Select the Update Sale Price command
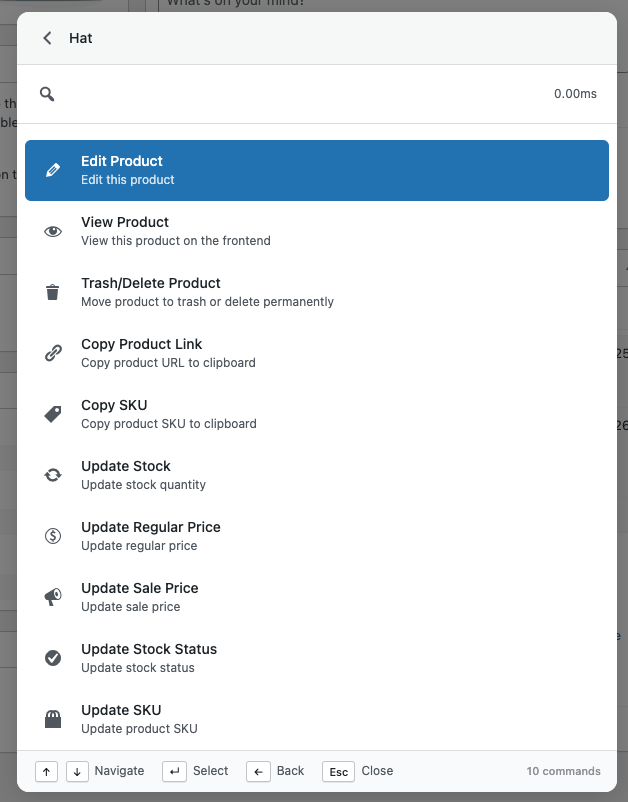The image size is (628, 802). pyautogui.click(x=316, y=597)
